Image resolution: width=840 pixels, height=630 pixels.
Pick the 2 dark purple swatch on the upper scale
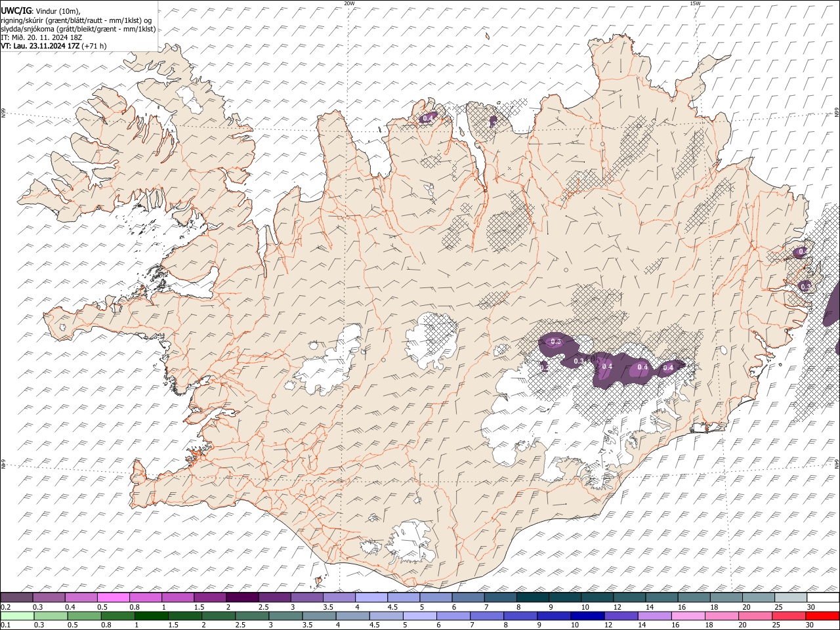pos(242,598)
